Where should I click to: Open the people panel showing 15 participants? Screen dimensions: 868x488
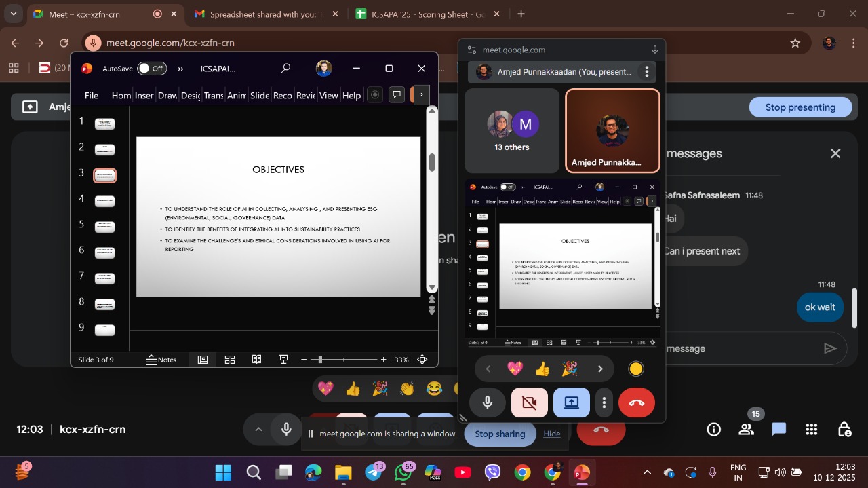pyautogui.click(x=746, y=429)
